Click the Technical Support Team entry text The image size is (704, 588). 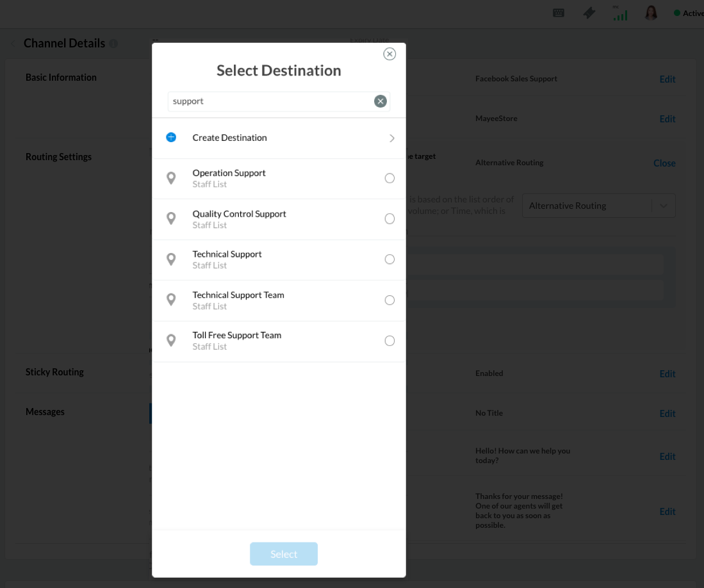[x=238, y=295]
